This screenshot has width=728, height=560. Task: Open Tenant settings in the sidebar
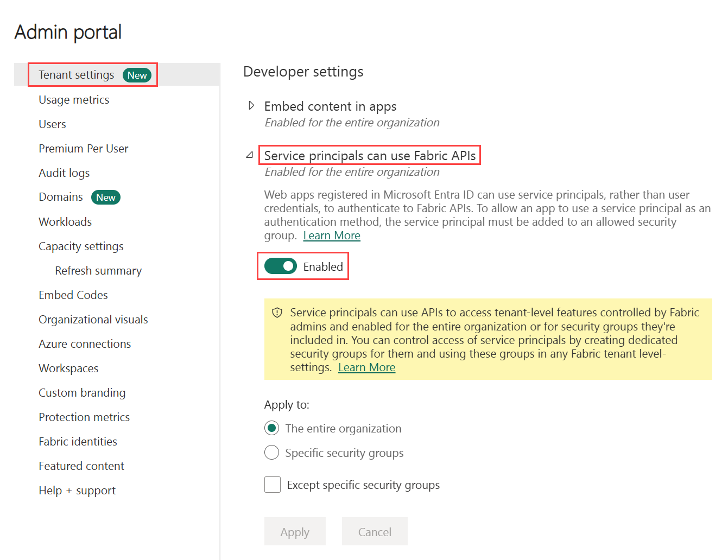(75, 75)
